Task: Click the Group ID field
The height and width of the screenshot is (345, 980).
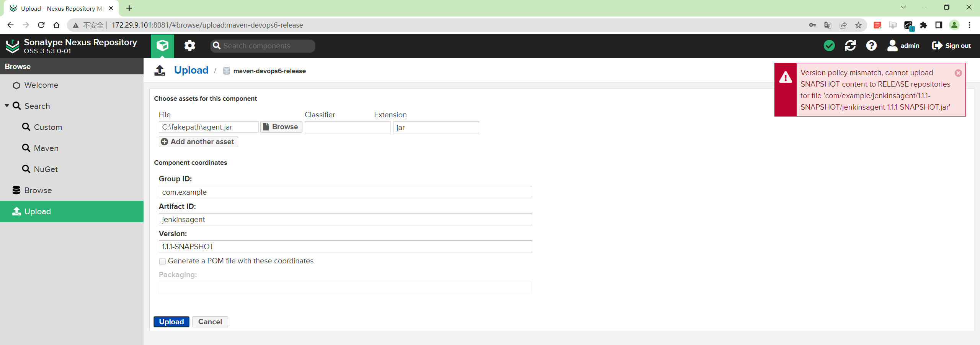Action: pyautogui.click(x=345, y=192)
